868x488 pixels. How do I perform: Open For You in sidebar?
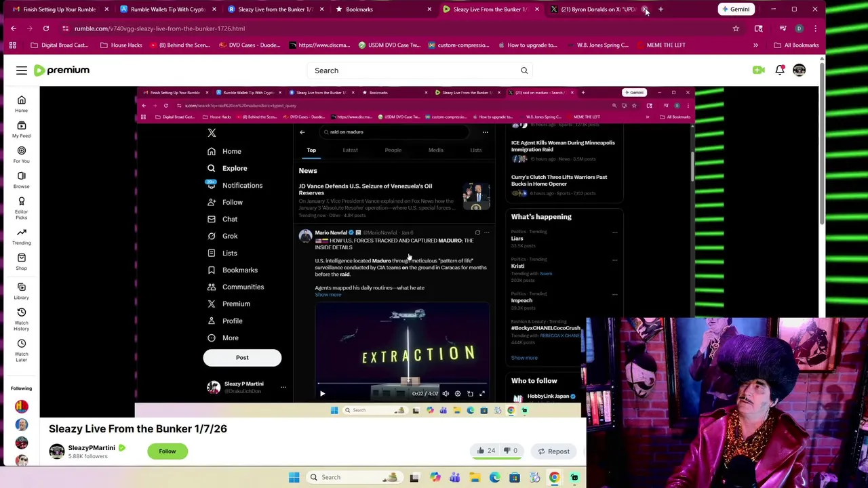[21, 155]
